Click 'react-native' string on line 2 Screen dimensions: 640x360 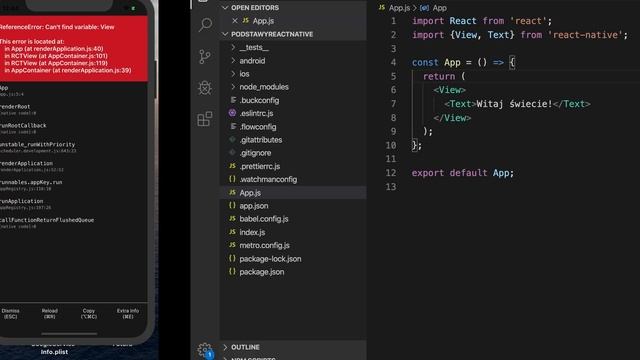pos(585,35)
